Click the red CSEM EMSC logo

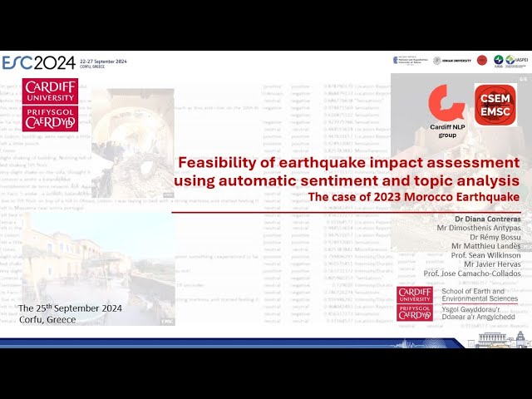coord(495,105)
